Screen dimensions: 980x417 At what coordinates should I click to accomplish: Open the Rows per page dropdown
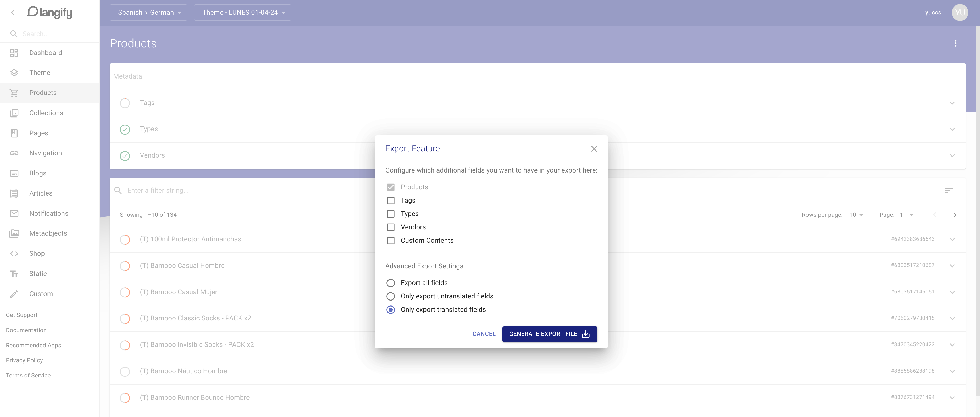point(856,215)
